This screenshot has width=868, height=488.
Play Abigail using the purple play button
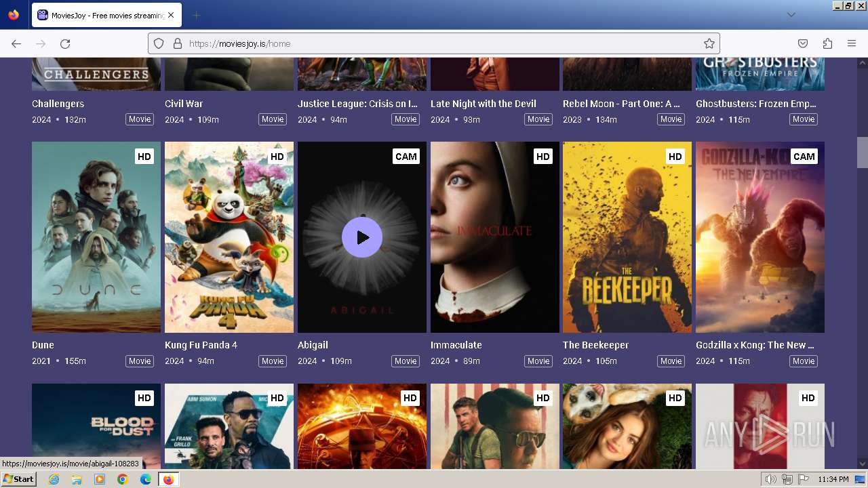click(362, 237)
